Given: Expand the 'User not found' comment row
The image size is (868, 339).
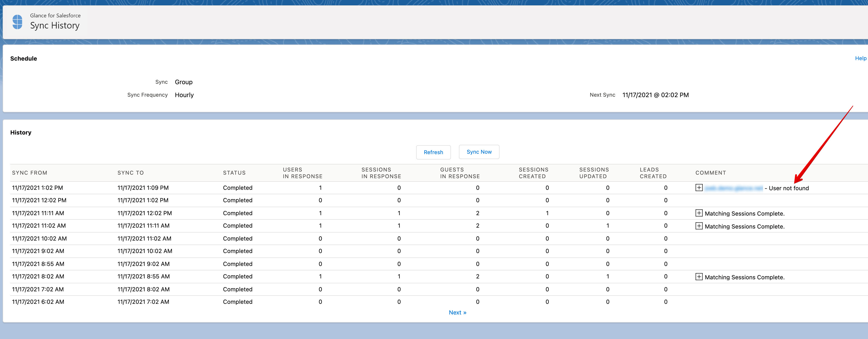Looking at the screenshot, I should coord(699,188).
